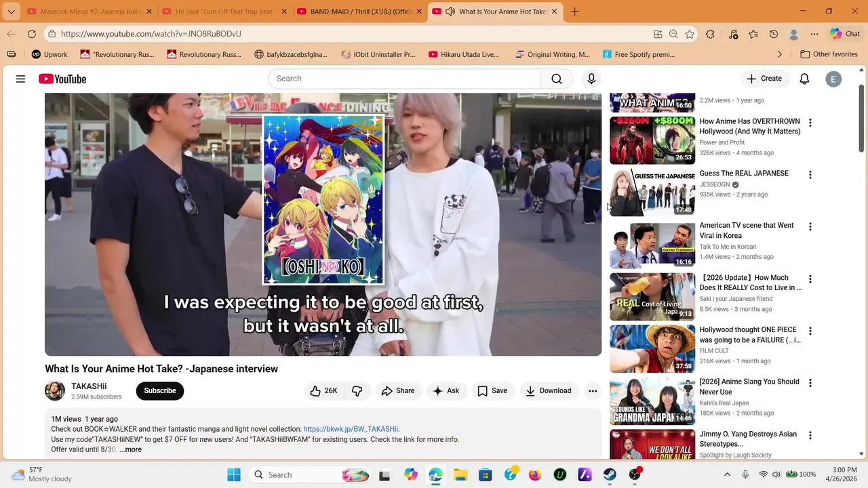
Task: Open TAKASHii channel avatar
Action: pos(55,390)
